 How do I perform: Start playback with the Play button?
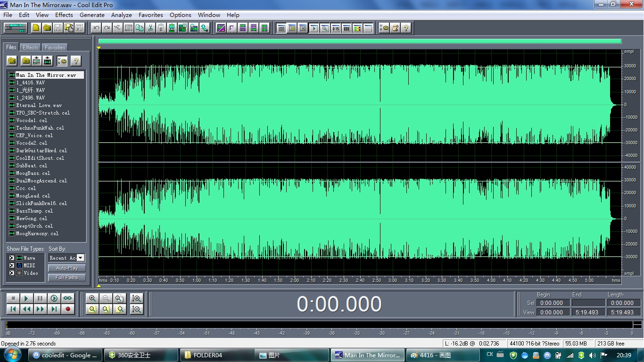pyautogui.click(x=27, y=298)
